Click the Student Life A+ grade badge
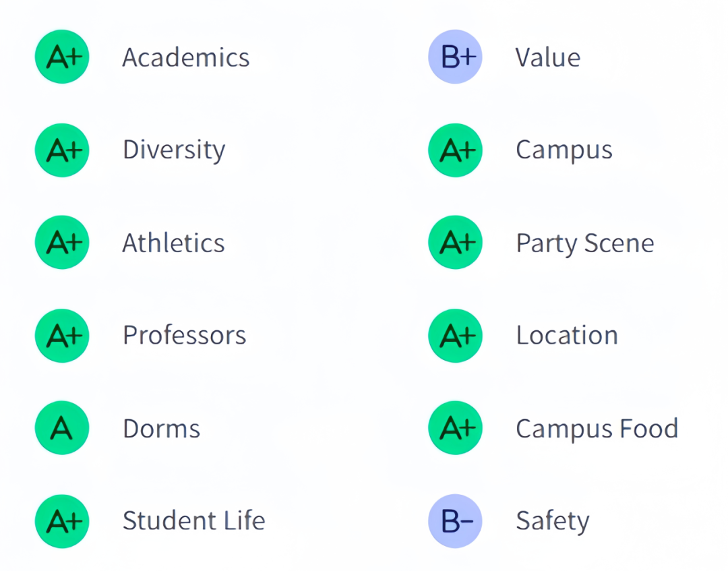Image resolution: width=728 pixels, height=571 pixels. (x=62, y=521)
